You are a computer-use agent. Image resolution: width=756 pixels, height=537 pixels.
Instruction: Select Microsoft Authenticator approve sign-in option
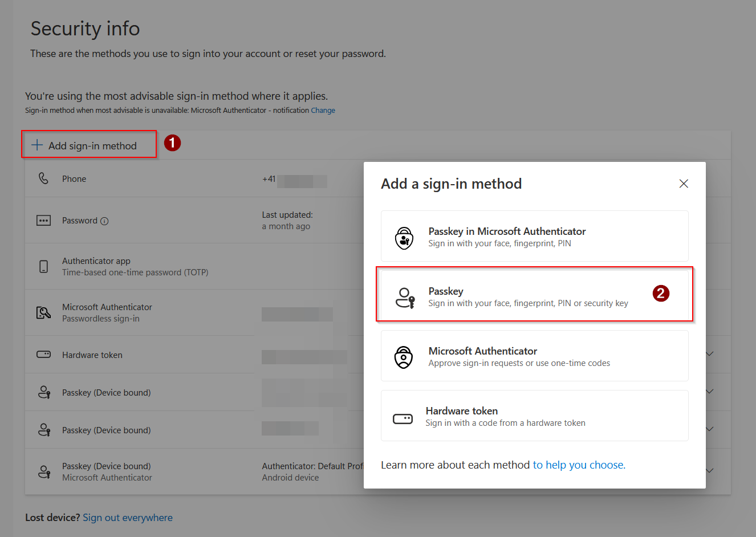pyautogui.click(x=535, y=356)
